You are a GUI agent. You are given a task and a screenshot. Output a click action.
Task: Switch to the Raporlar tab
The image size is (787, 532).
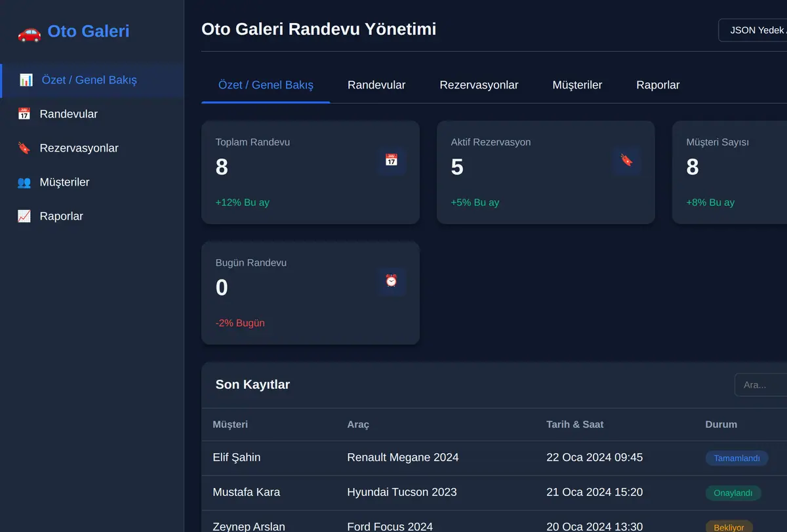[658, 85]
